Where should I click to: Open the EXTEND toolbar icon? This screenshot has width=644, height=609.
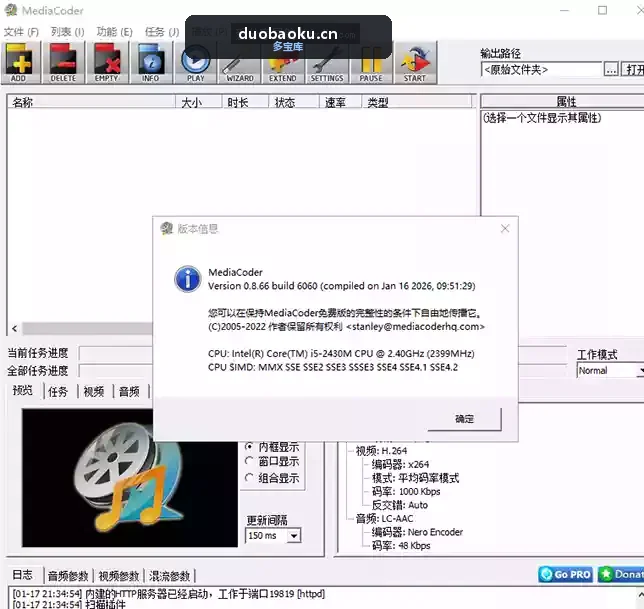(x=283, y=63)
